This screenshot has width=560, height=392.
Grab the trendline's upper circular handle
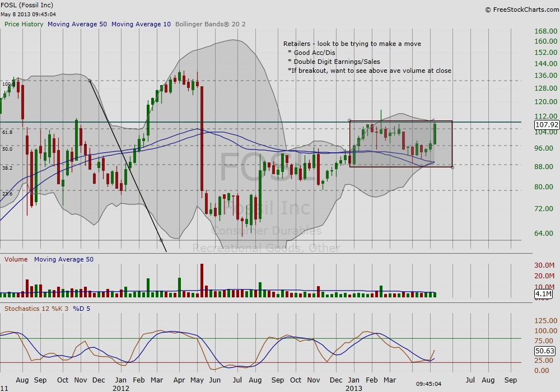click(x=90, y=81)
